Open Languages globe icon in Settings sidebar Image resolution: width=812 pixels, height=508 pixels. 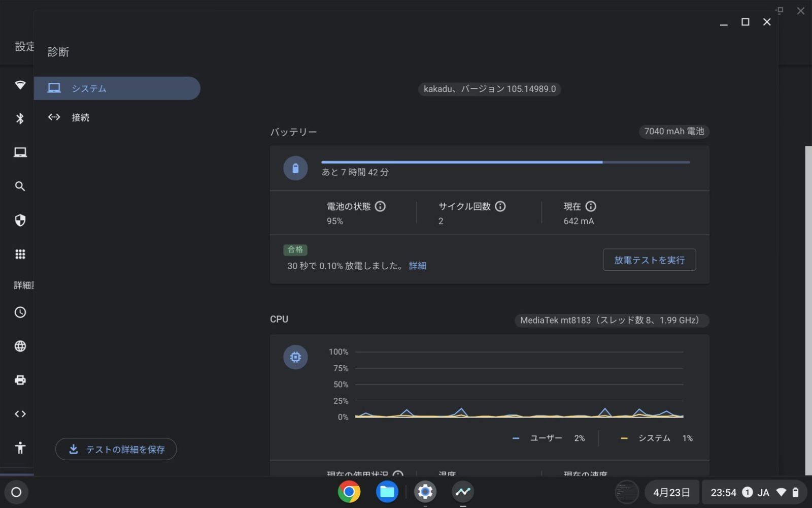pos(20,346)
